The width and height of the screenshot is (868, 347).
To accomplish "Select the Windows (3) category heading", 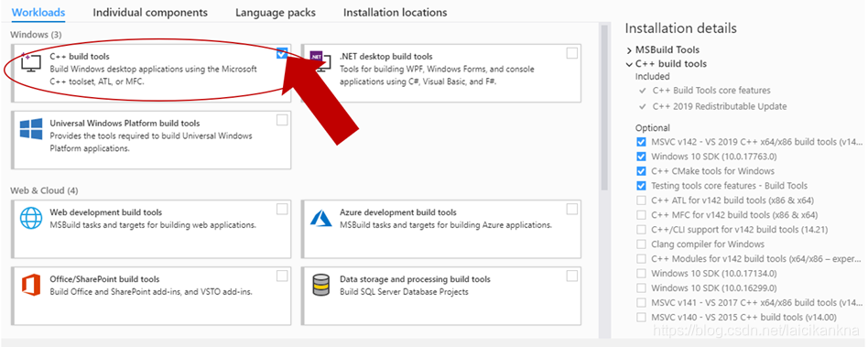I will [36, 35].
